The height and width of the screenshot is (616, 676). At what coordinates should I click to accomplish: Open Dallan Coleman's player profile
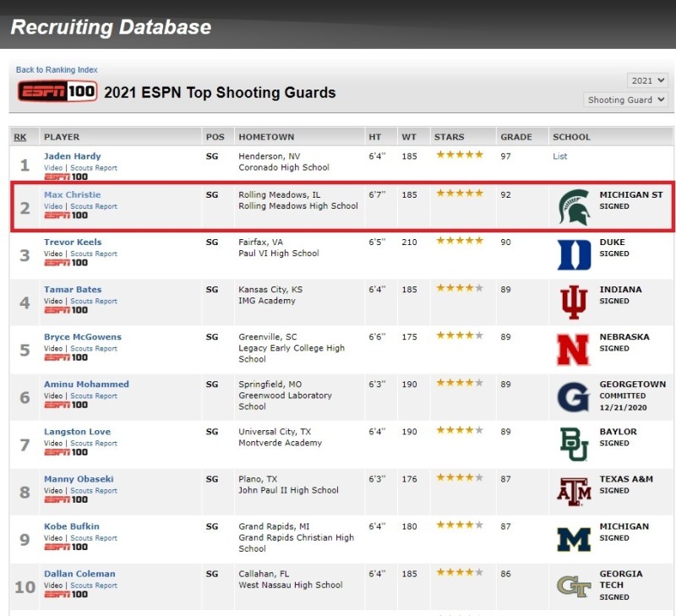click(79, 575)
